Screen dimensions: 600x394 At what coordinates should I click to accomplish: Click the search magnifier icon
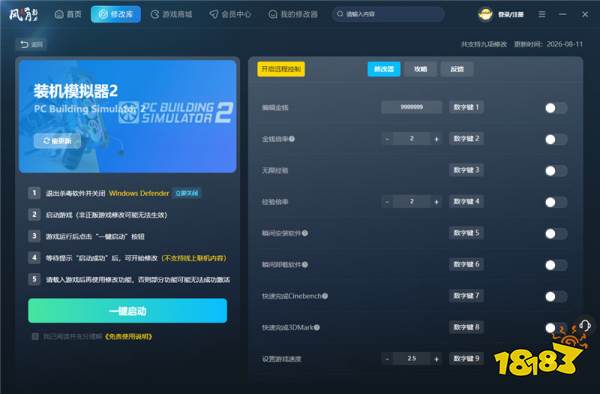[340, 14]
